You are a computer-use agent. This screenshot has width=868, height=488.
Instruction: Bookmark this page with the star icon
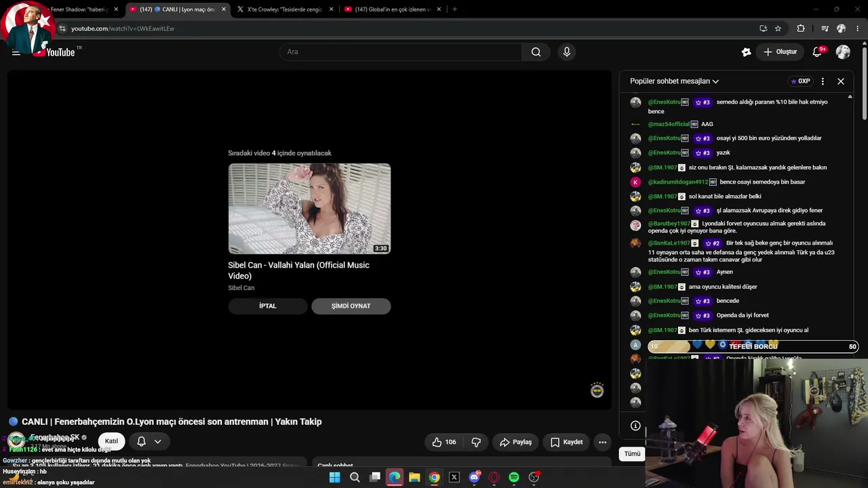click(x=778, y=28)
